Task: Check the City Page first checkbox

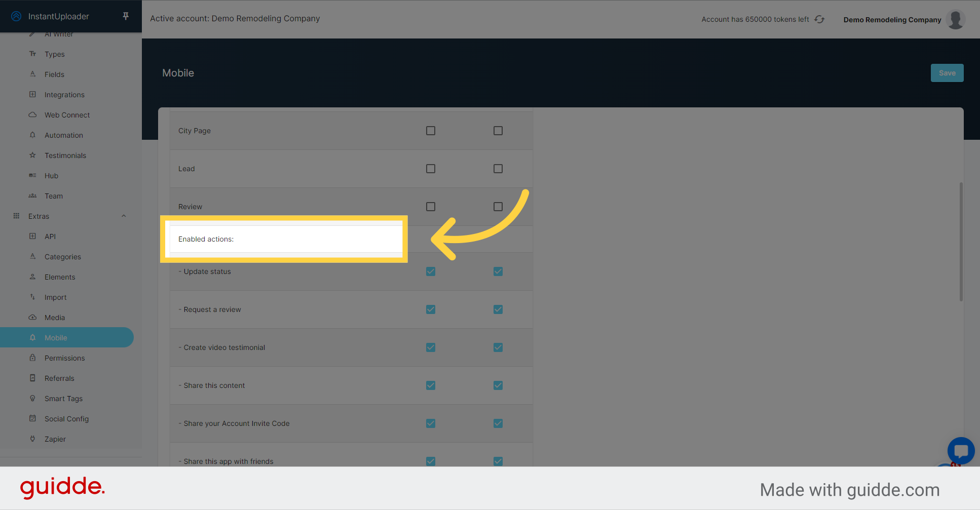Action: pos(430,130)
